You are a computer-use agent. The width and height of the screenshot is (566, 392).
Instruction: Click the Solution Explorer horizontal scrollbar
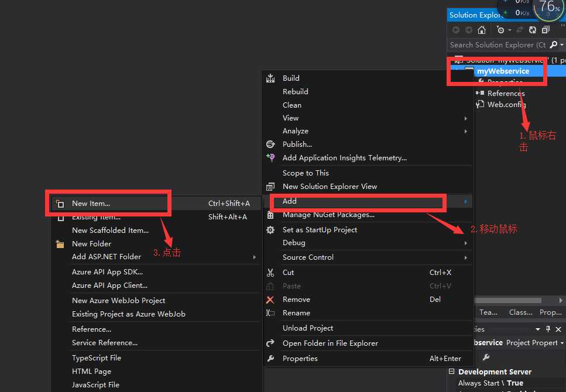(x=508, y=300)
